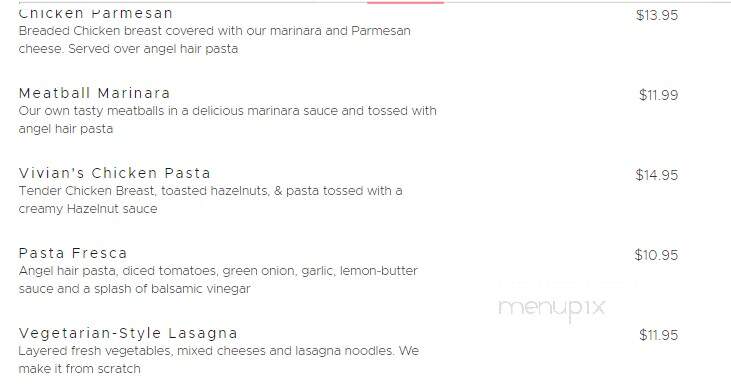
Task: Click the $11.99 Meatball Marinara price
Action: (658, 95)
